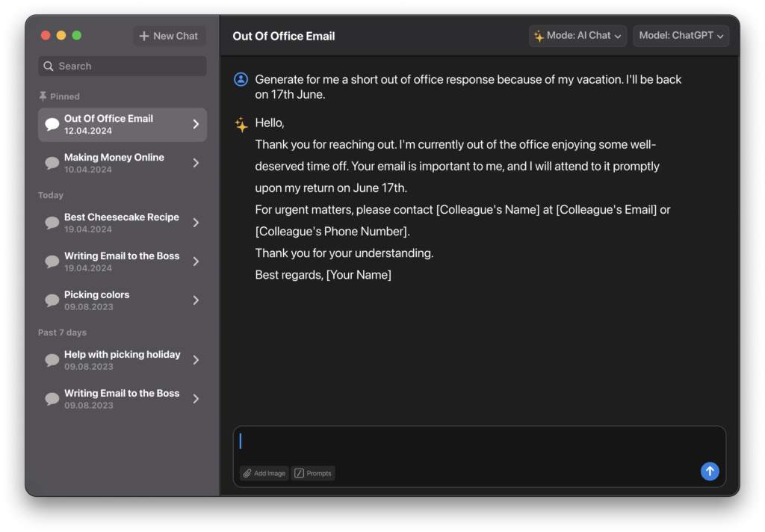Open the Help with picking holiday chat
Screen dimensions: 765x532
point(122,360)
